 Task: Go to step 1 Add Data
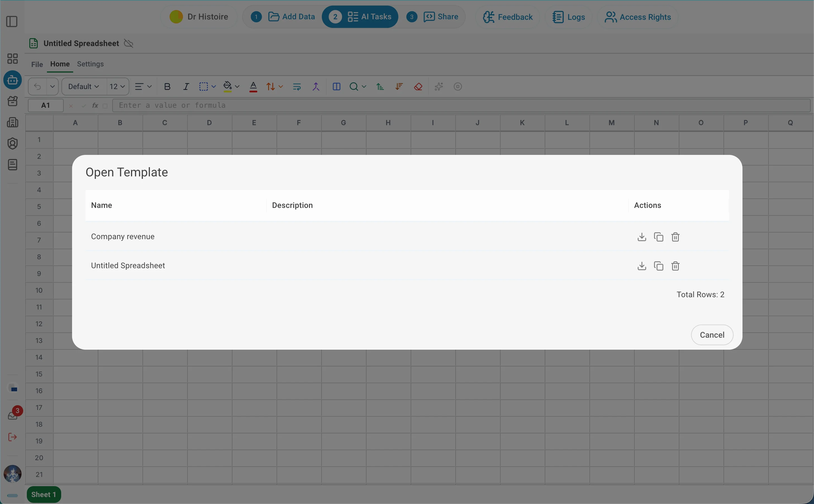(x=283, y=17)
